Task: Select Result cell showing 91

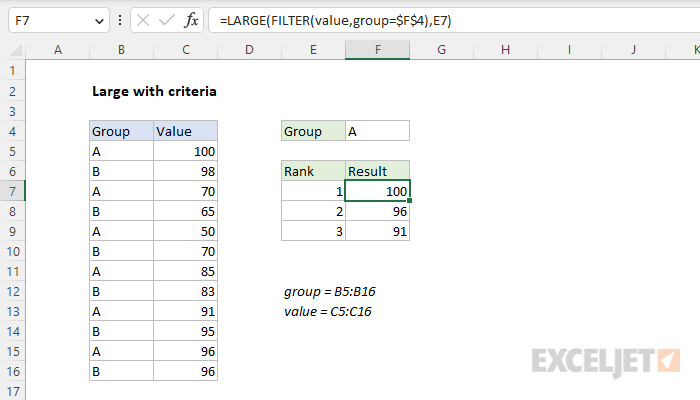Action: 378,231
